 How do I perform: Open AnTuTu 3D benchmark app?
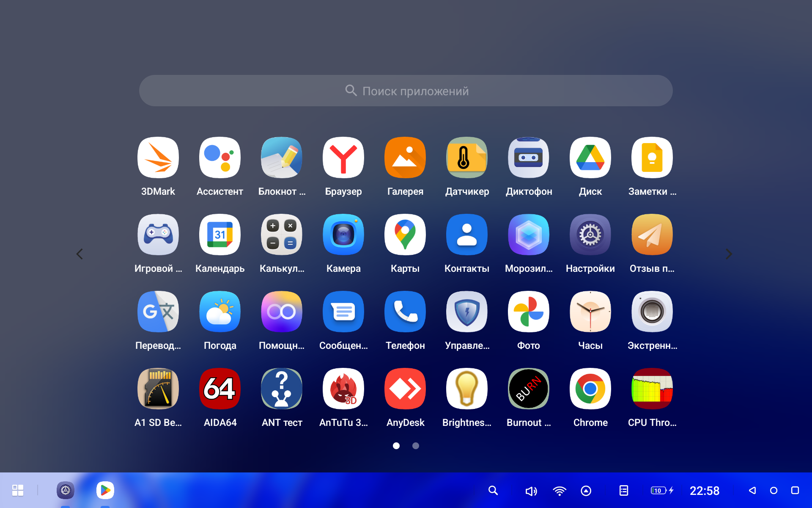coord(343,389)
